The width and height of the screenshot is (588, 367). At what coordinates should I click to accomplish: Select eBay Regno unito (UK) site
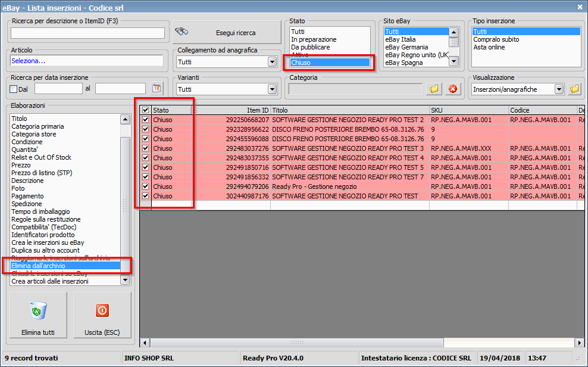(x=416, y=55)
